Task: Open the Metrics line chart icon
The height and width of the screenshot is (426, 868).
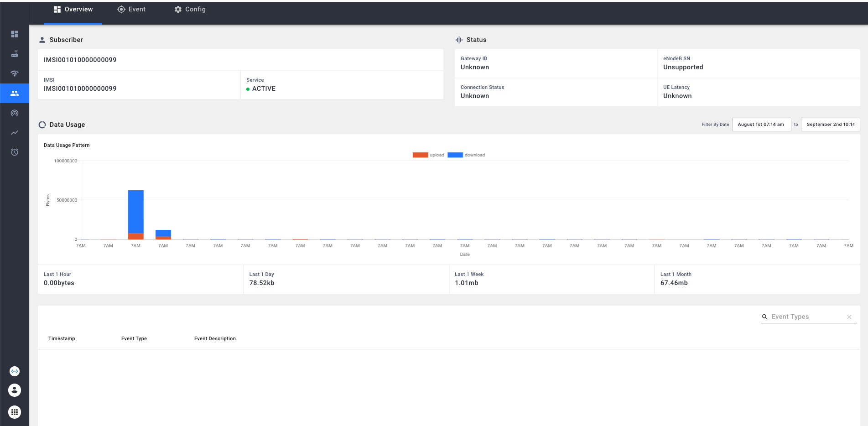Action: pos(15,133)
